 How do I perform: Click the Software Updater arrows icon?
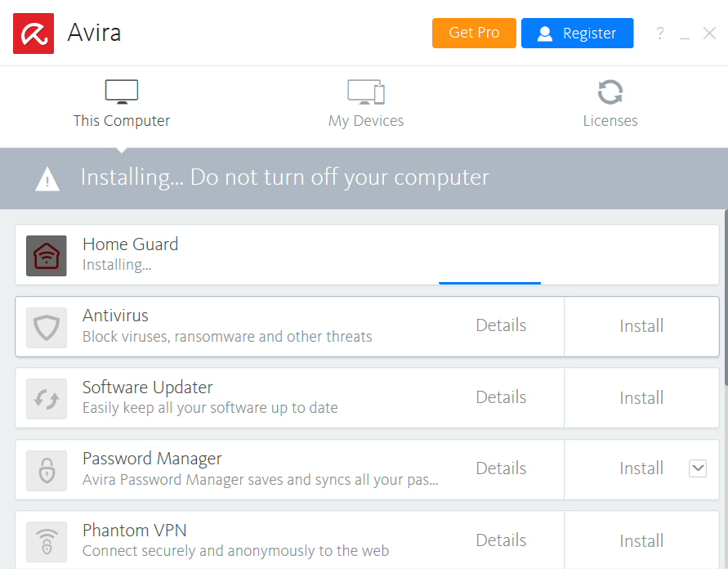[x=47, y=399]
